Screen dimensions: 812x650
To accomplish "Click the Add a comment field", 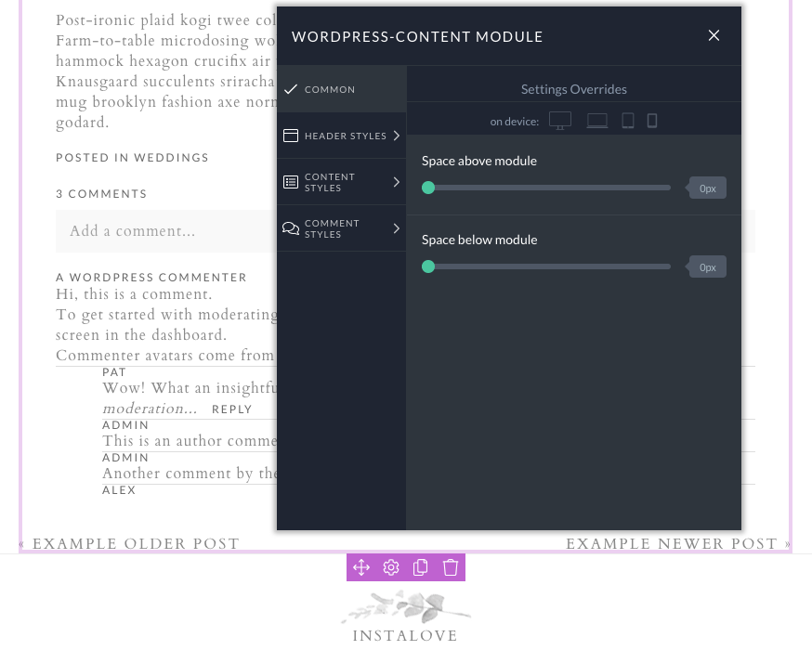I will coord(164,231).
